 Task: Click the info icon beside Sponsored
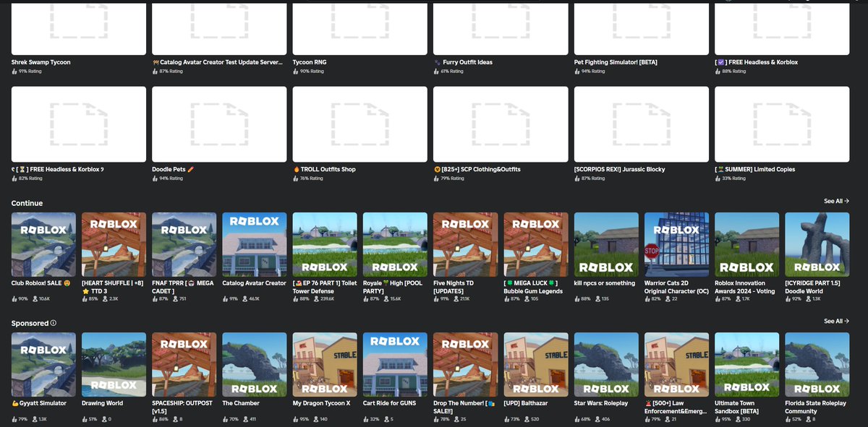coord(54,324)
